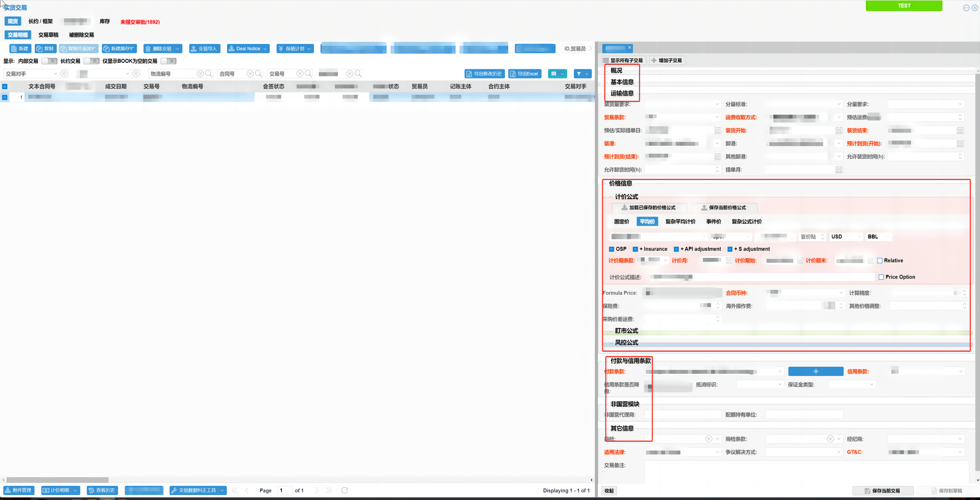Click the 查看历史 history button

click(x=102, y=490)
